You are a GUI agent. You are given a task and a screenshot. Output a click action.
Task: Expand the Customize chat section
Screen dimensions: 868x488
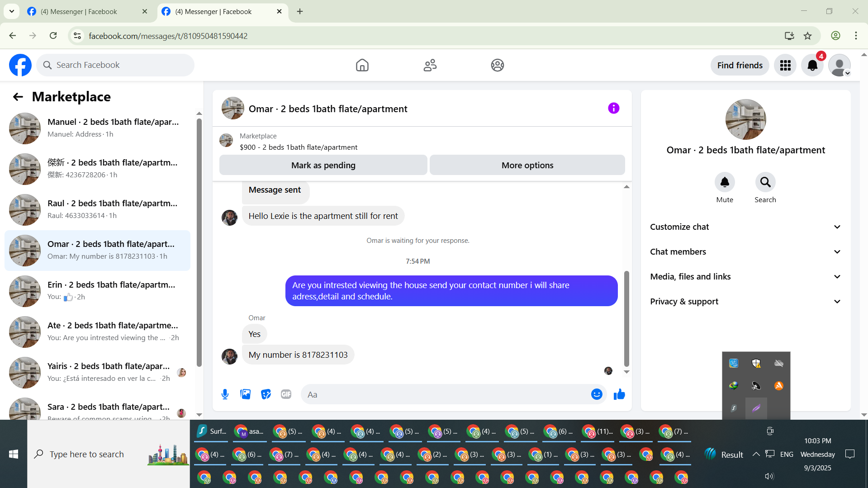746,227
